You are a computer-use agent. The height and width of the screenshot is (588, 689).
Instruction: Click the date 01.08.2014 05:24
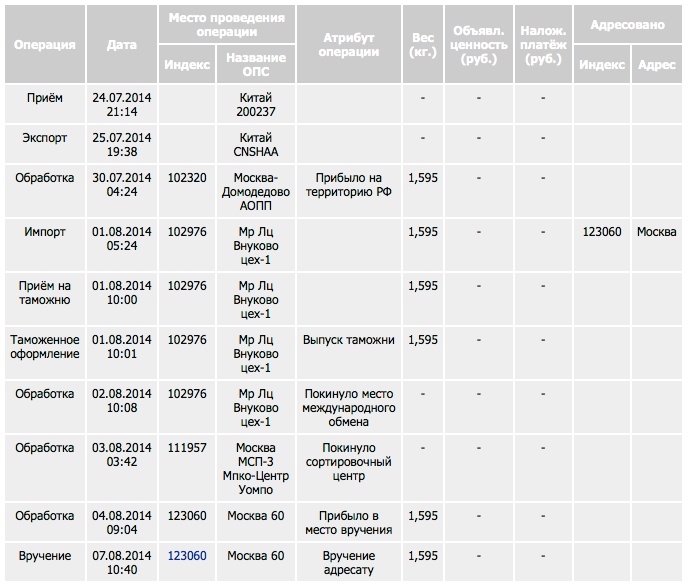pyautogui.click(x=122, y=238)
